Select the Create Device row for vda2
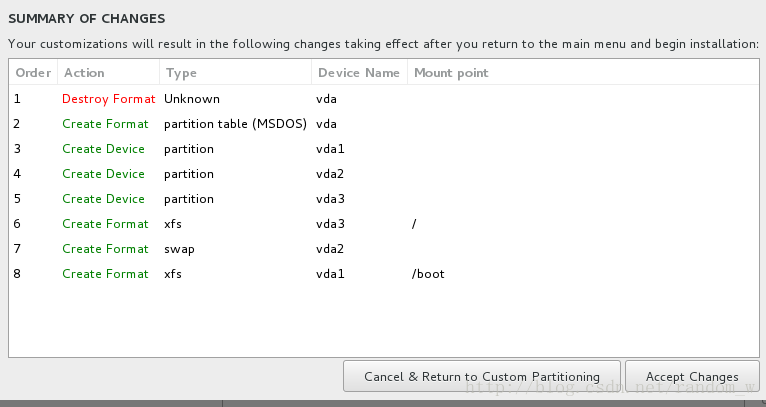Image resolution: width=766 pixels, height=407 pixels. click(384, 173)
